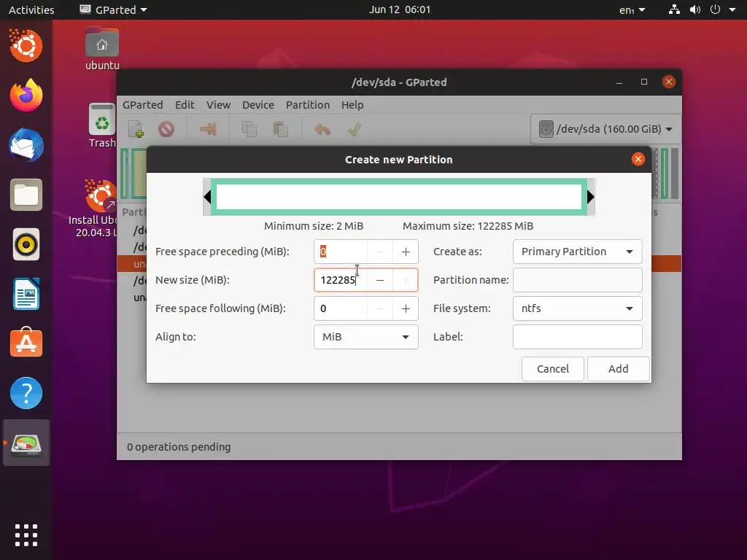Click the apply all operations checkmark icon
Screen dimensions: 747x560
coord(354,129)
